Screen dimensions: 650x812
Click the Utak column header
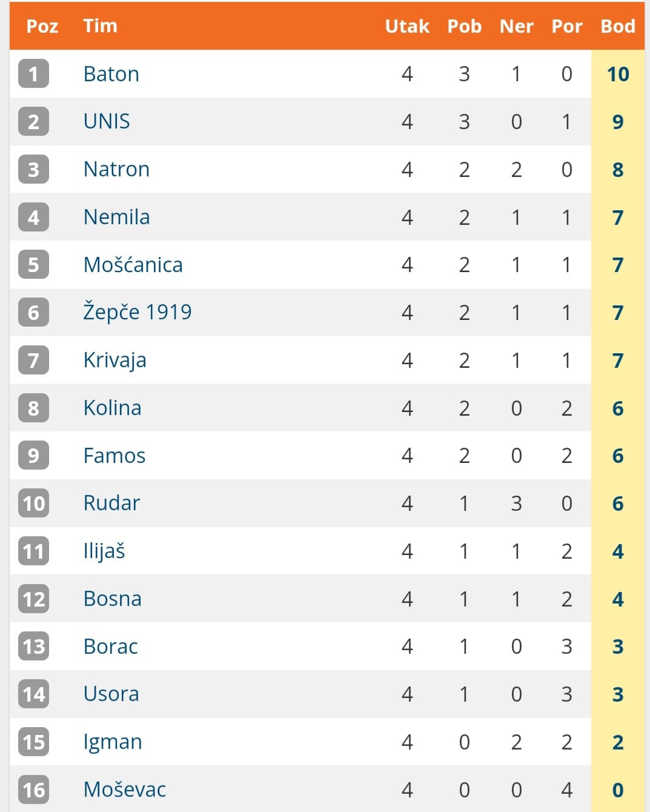click(407, 26)
